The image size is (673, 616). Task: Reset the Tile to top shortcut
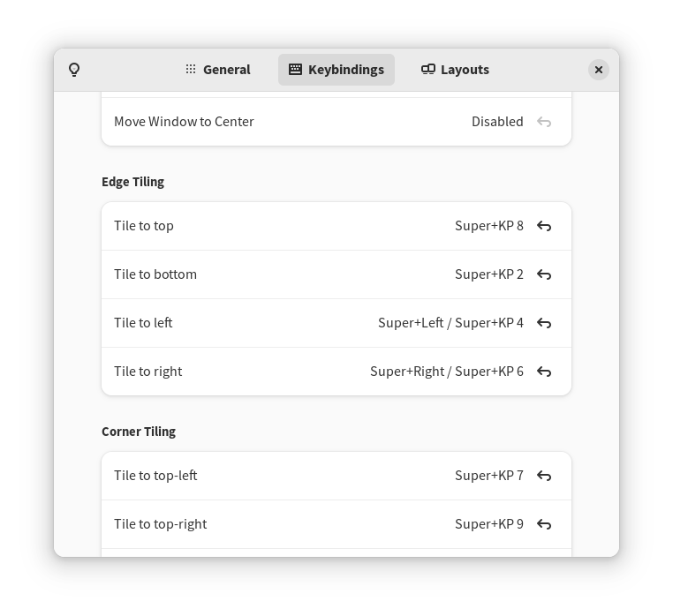coord(544,226)
